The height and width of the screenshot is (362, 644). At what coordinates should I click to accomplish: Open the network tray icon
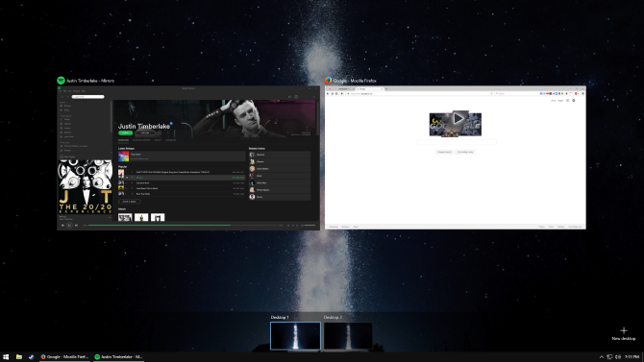609,357
